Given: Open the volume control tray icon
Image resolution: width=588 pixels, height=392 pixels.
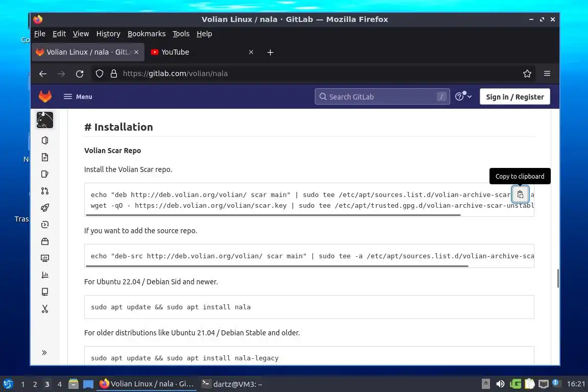Looking at the screenshot, I should click(500, 384).
